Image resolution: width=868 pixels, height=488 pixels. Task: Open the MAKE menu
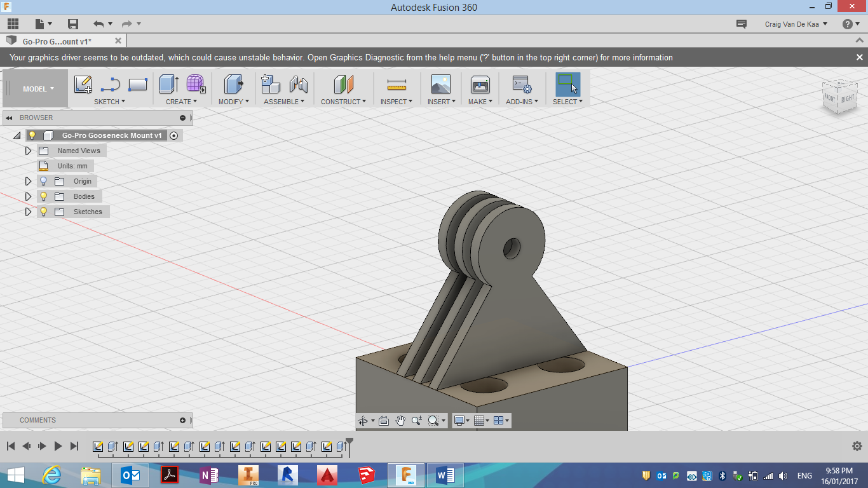480,102
